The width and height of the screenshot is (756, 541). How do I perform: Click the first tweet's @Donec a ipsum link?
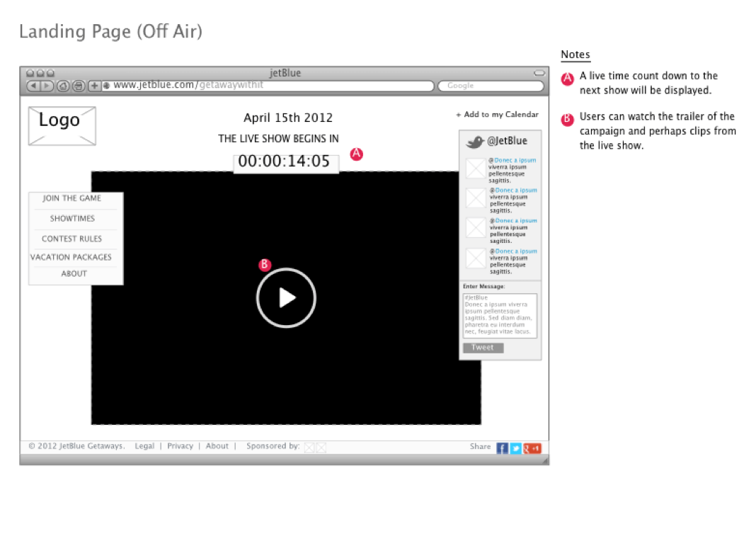coord(512,160)
